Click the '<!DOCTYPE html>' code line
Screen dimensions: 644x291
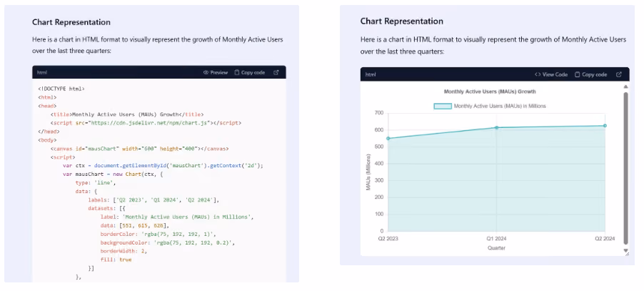(x=61, y=89)
